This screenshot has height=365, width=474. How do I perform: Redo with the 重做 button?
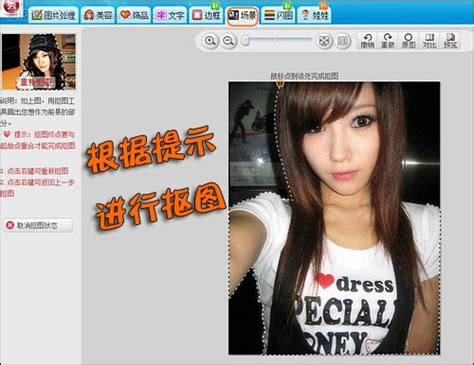(x=388, y=41)
